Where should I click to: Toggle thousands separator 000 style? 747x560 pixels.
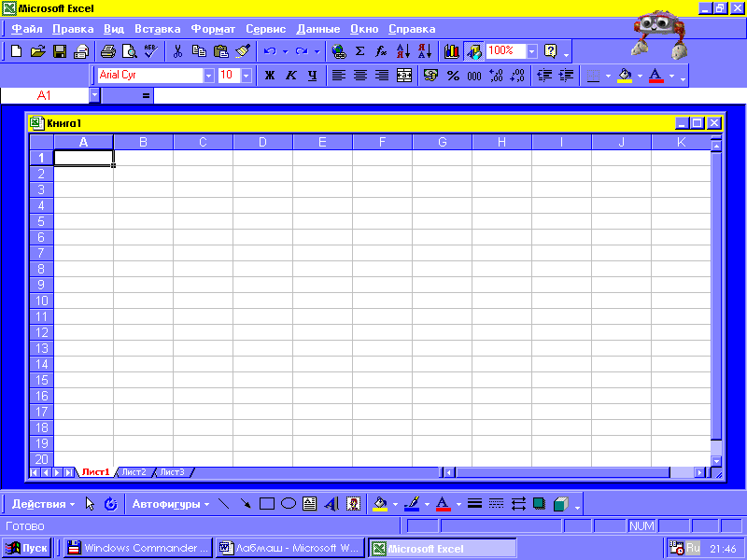point(474,76)
